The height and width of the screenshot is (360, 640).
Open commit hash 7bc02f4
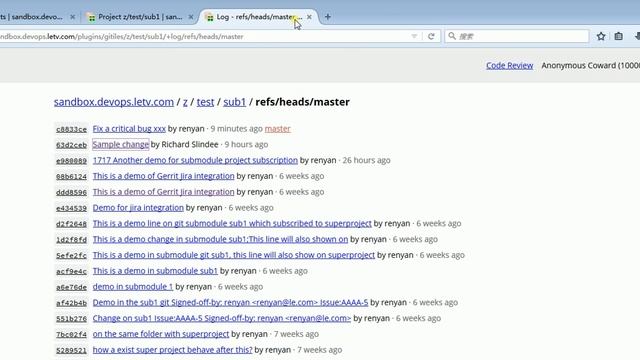(x=71, y=335)
